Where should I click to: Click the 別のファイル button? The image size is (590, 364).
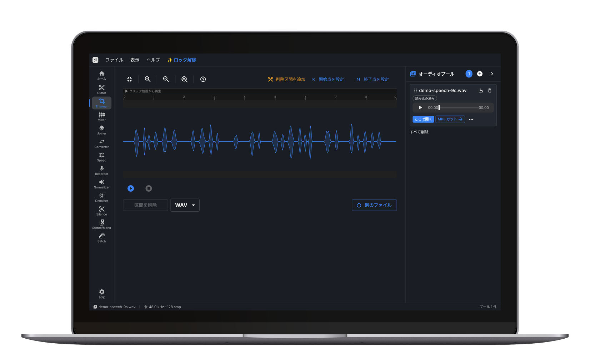coord(374,205)
